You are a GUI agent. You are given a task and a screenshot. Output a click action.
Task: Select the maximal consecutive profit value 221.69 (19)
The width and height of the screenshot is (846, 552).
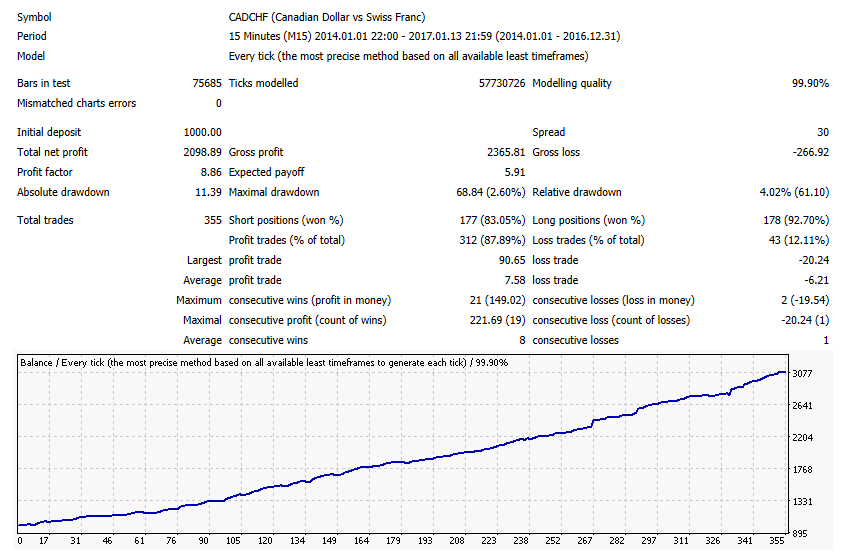497,320
